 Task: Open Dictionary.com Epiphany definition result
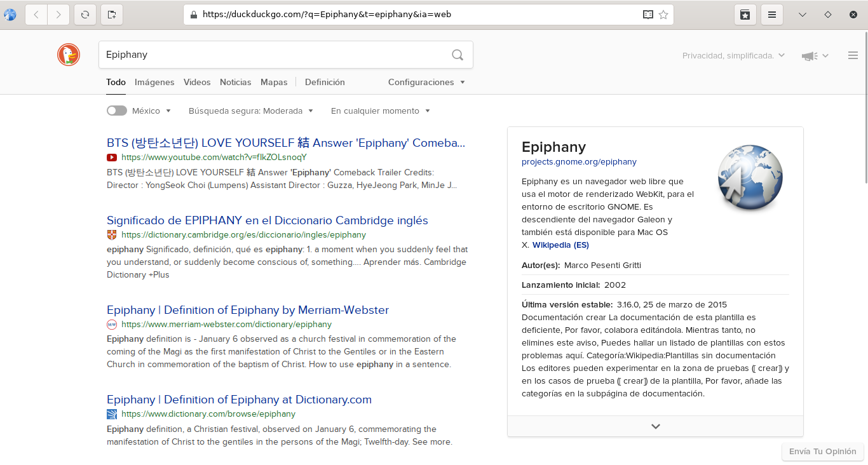tap(239, 400)
